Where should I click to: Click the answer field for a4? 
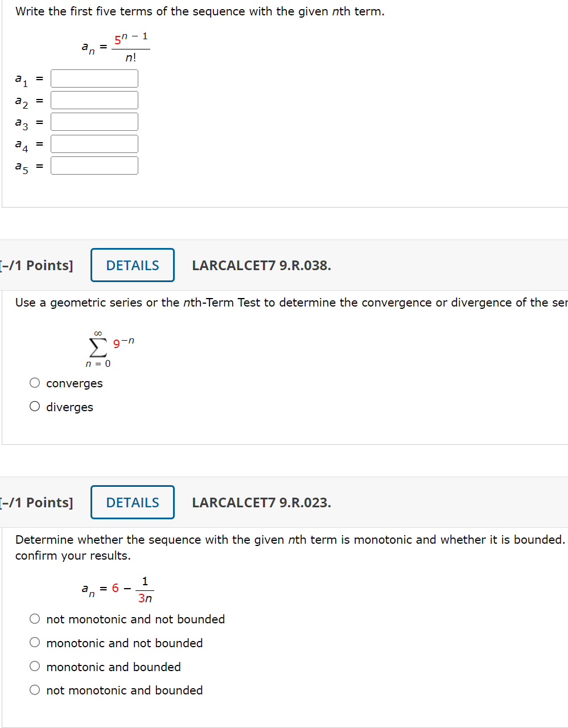(94, 143)
